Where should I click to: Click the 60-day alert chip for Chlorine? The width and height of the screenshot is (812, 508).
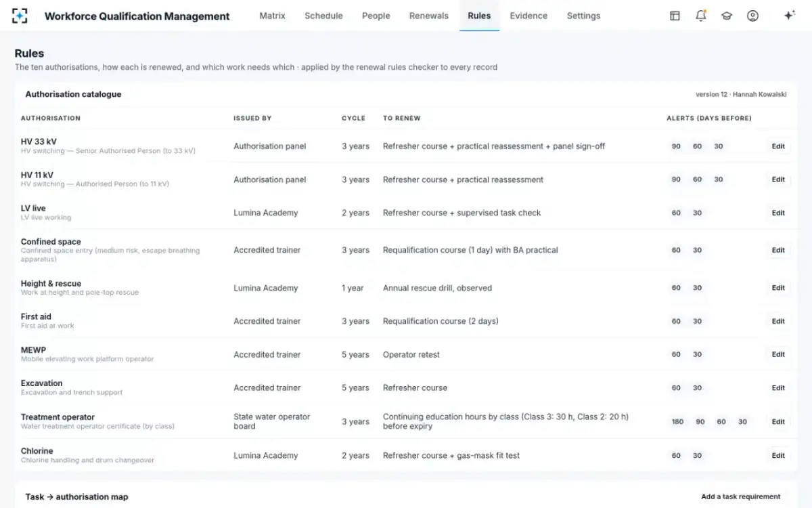point(676,456)
